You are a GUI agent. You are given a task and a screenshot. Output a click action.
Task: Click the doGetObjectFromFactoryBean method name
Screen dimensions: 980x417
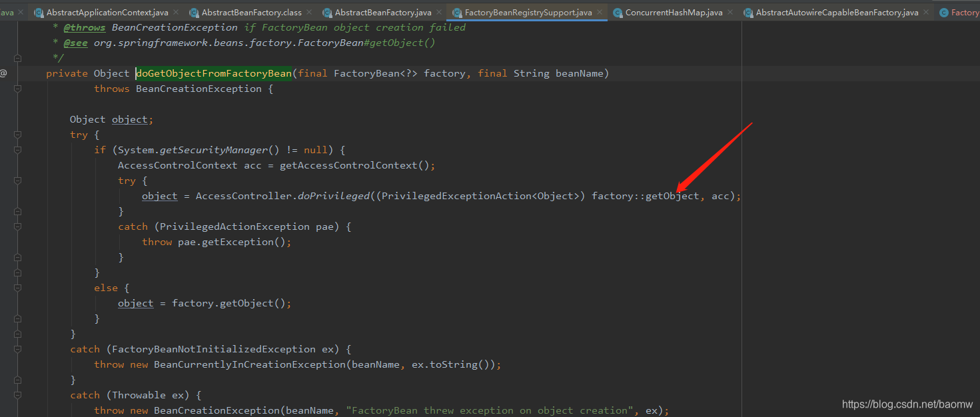(214, 73)
